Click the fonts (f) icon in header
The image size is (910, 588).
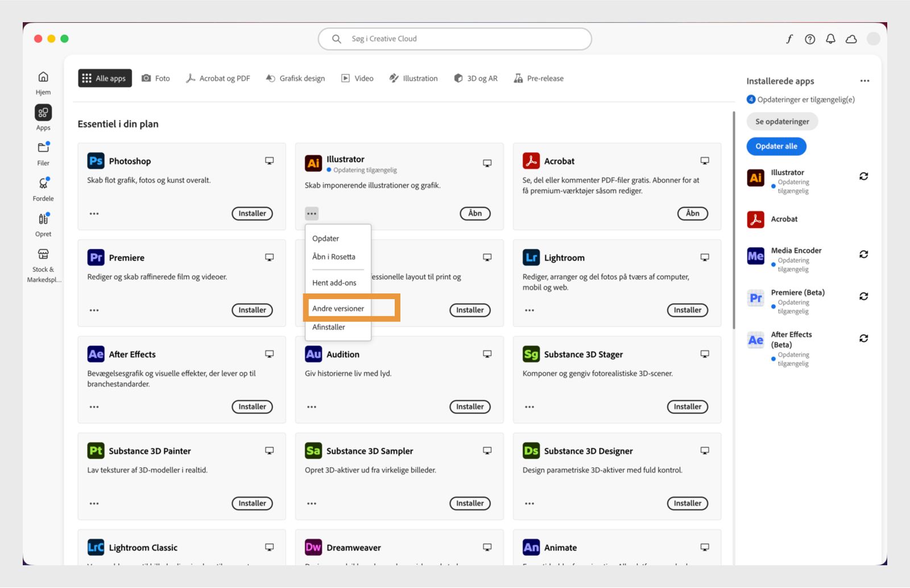(789, 39)
